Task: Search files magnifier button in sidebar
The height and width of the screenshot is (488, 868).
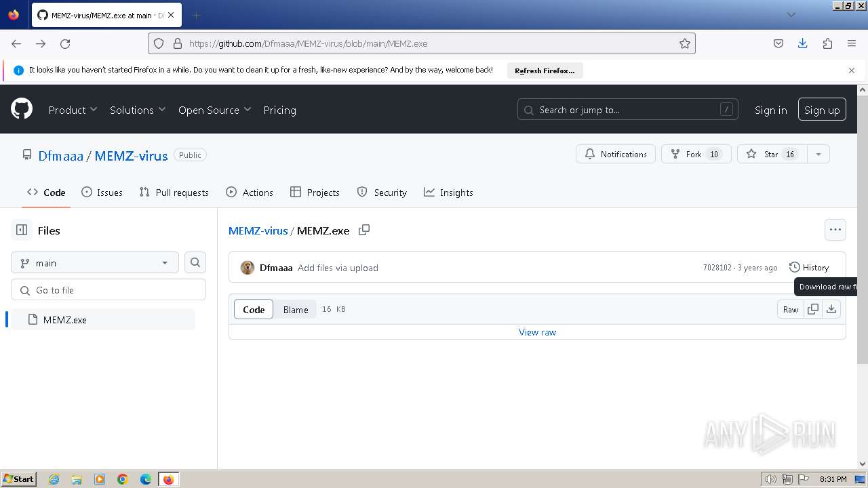Action: 195,262
